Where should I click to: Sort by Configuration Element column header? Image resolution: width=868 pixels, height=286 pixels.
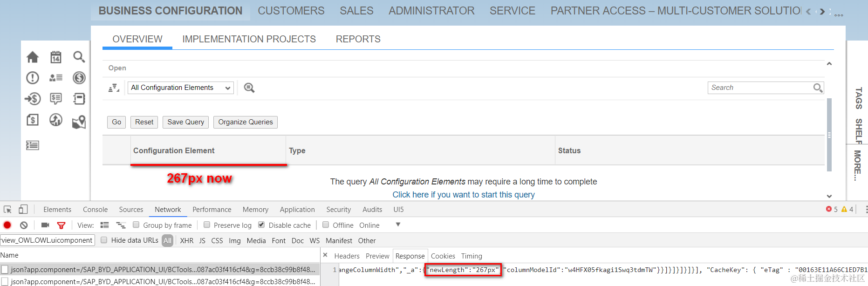(x=208, y=150)
